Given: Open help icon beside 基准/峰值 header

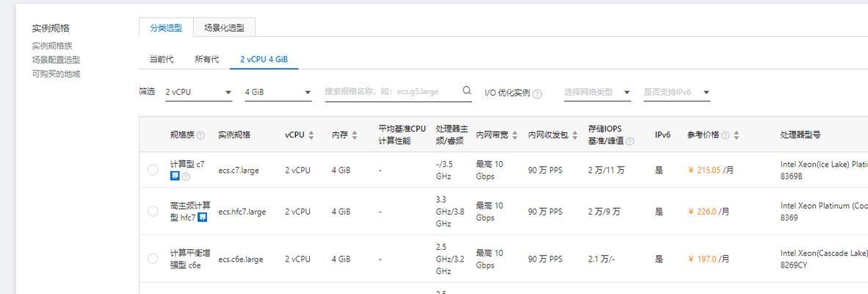Looking at the screenshot, I should 629,141.
